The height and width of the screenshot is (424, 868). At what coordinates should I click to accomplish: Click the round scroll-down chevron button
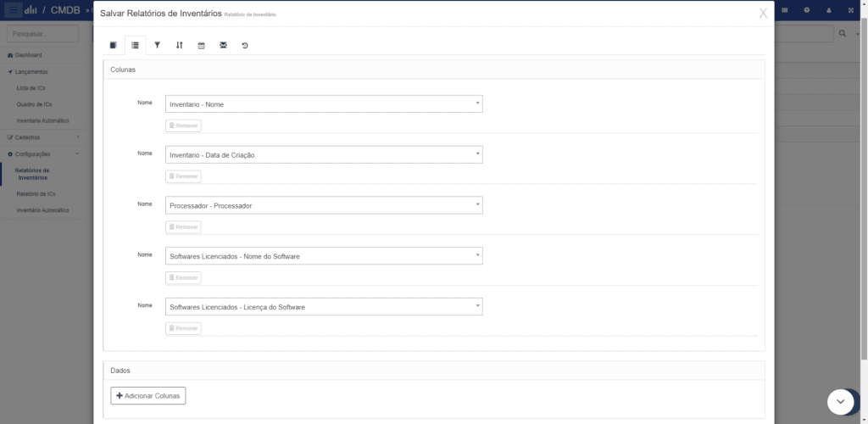[x=840, y=401]
